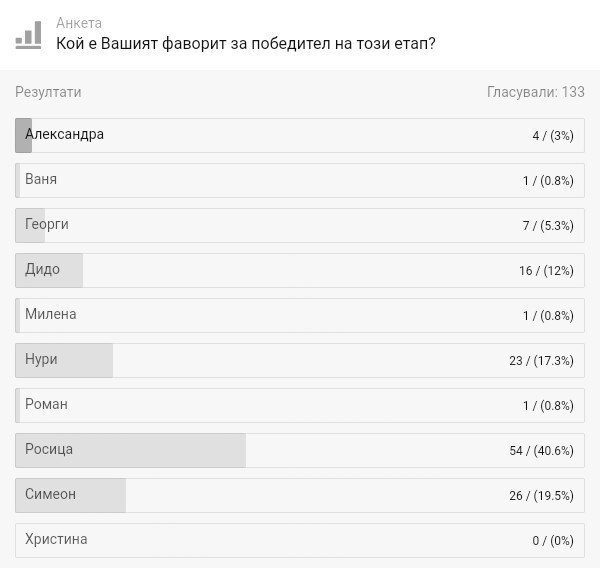Click the 54 / (40.6%) vote count
600x573 pixels.
point(541,451)
